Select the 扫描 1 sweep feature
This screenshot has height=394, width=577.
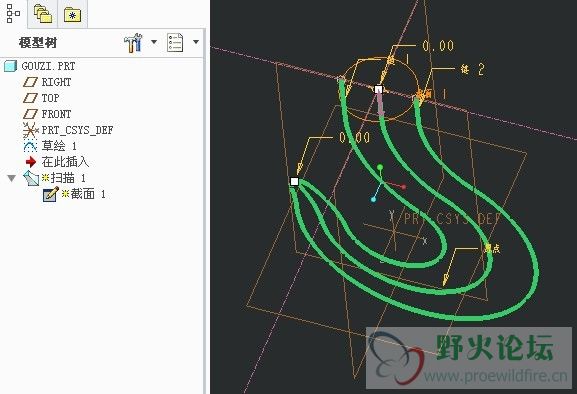pyautogui.click(x=68, y=178)
